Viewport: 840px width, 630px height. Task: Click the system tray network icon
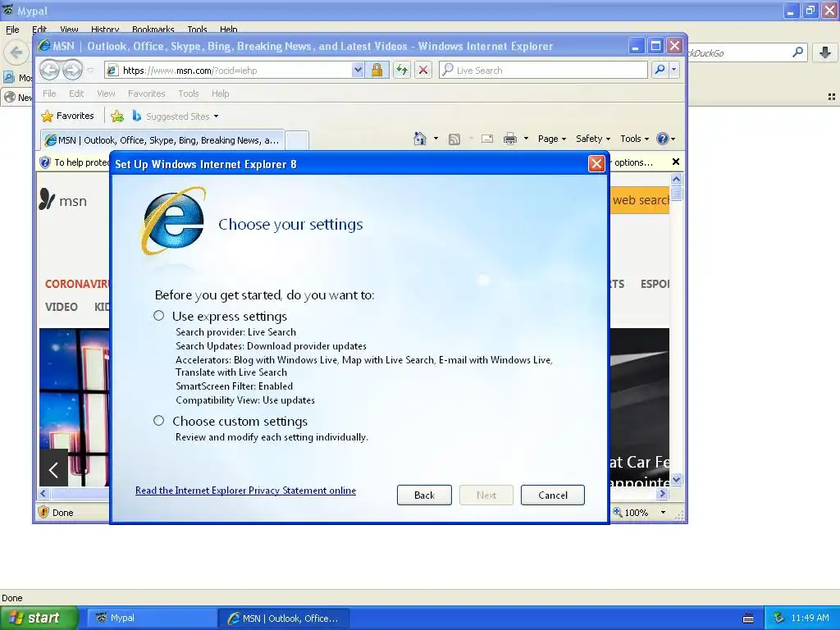click(x=778, y=618)
